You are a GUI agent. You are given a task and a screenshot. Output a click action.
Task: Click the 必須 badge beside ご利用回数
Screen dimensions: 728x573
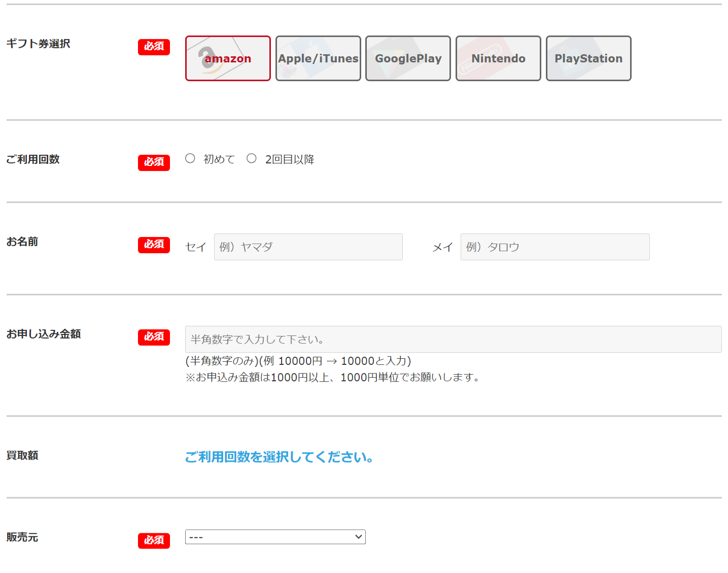coord(154,162)
